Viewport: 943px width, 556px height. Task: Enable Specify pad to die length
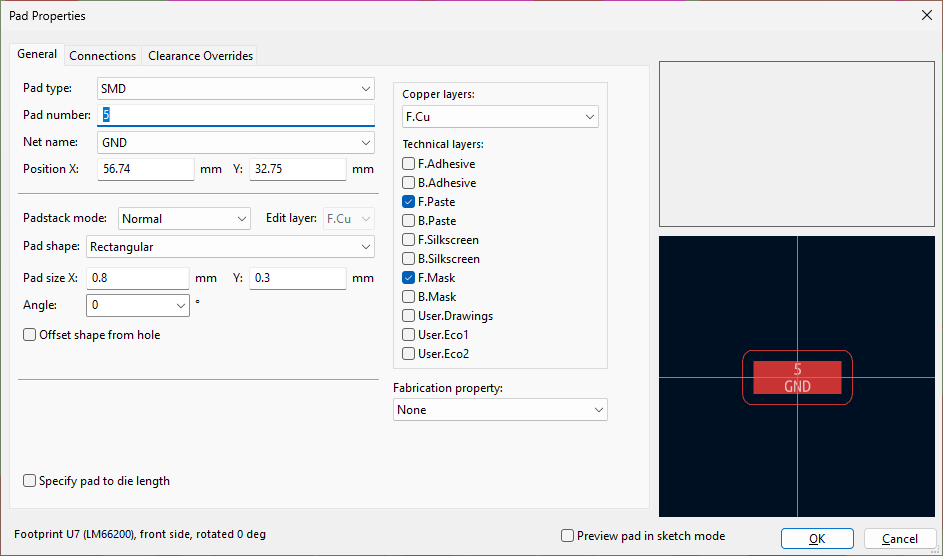pos(30,481)
